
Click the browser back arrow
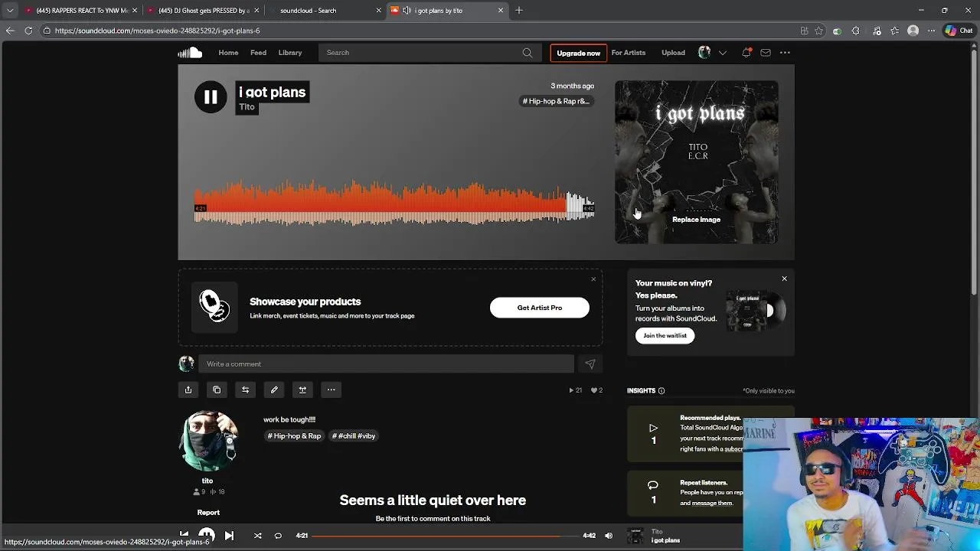10,31
